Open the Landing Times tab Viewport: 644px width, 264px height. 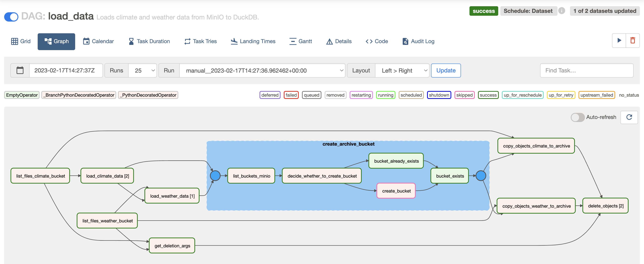(x=253, y=41)
